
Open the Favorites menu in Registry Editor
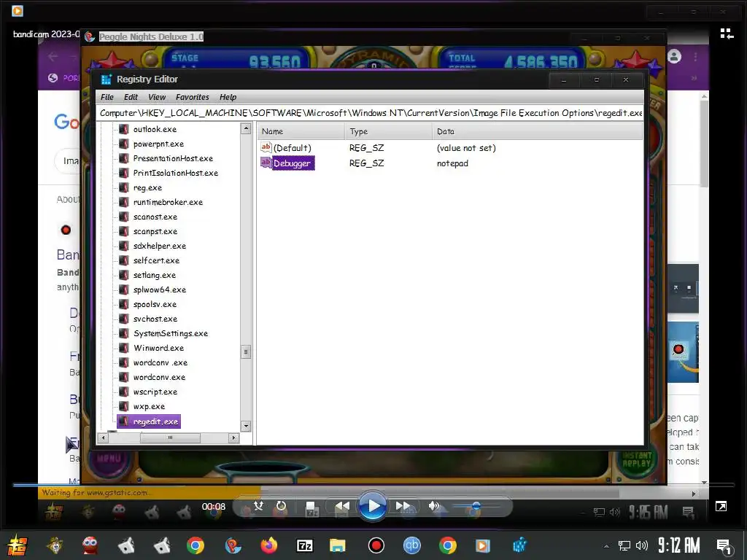(192, 97)
